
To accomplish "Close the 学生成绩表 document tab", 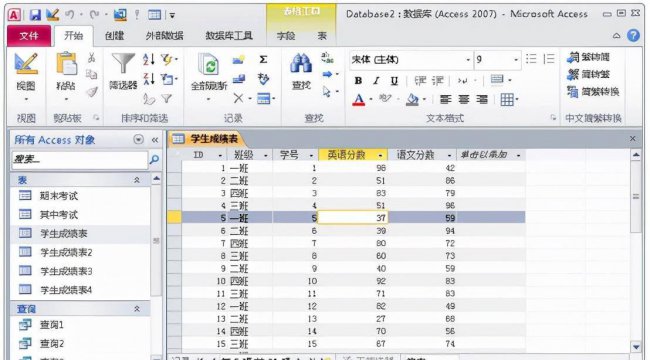I will tap(633, 139).
